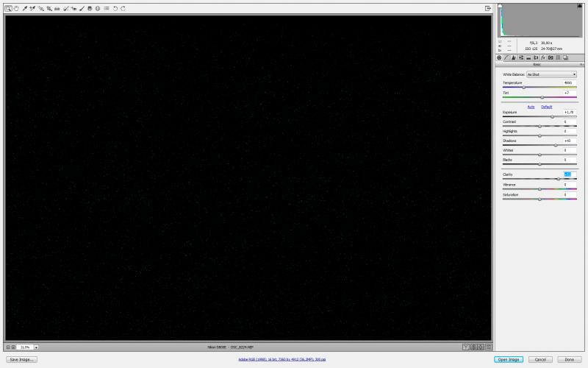
Task: Click the Exposure value field
Action: pos(569,113)
